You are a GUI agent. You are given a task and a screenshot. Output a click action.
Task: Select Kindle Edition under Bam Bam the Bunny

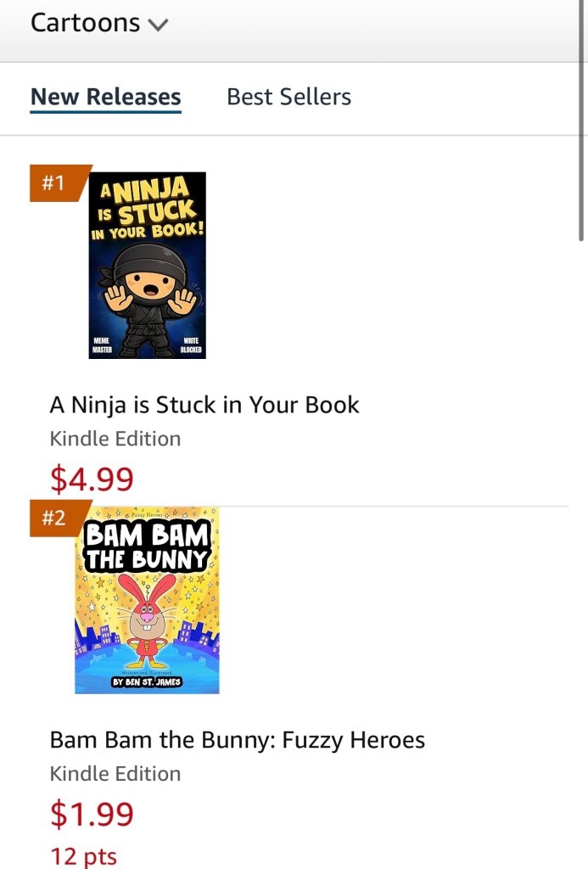115,774
